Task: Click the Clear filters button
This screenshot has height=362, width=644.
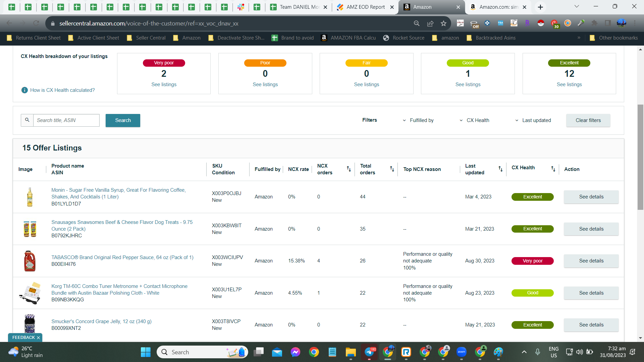Action: pyautogui.click(x=588, y=120)
